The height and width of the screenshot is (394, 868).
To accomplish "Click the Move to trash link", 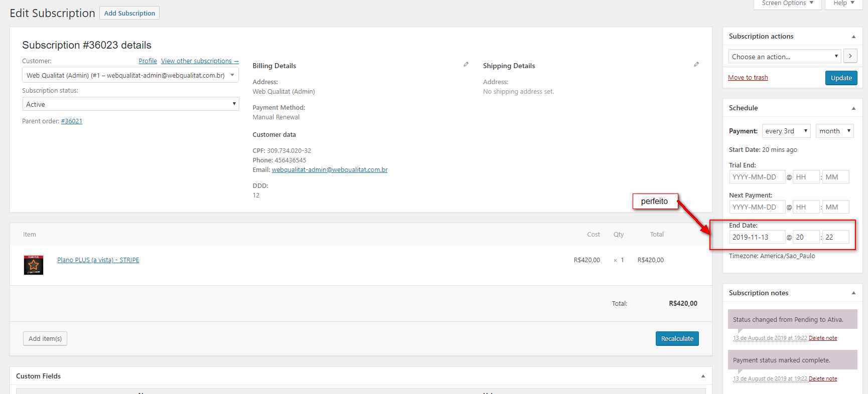I will 748,78.
